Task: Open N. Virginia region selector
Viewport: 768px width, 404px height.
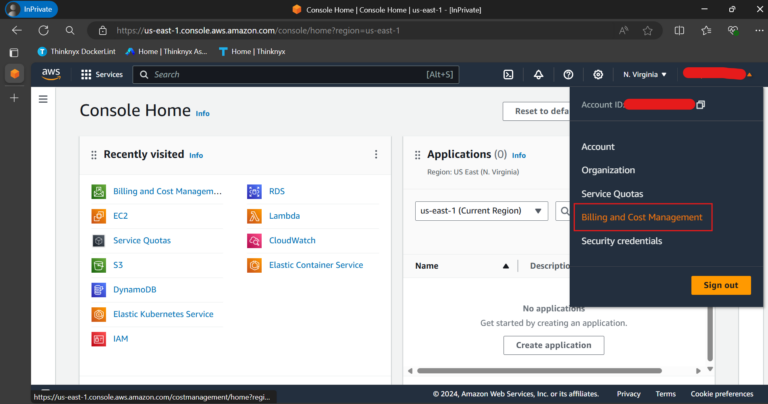Action: pos(645,74)
